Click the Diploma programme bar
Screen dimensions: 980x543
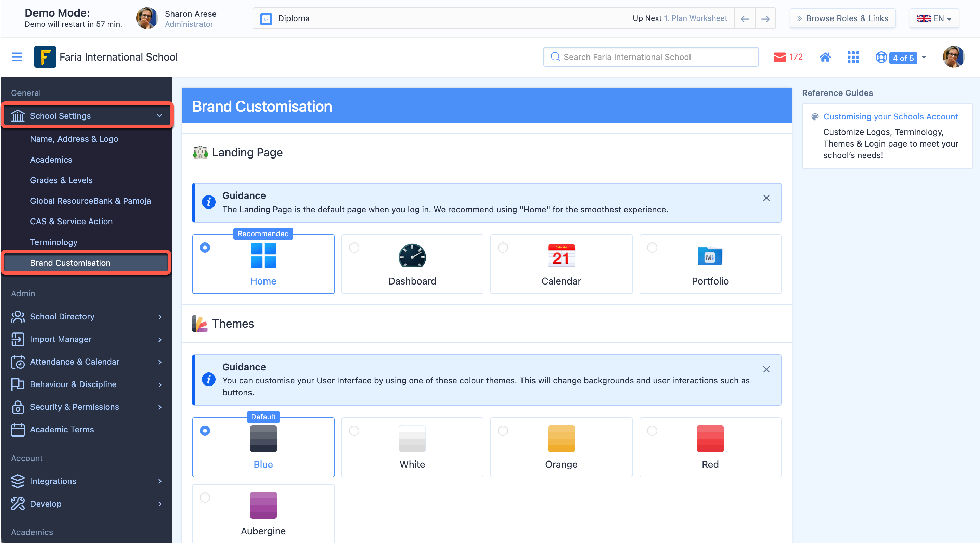[493, 18]
